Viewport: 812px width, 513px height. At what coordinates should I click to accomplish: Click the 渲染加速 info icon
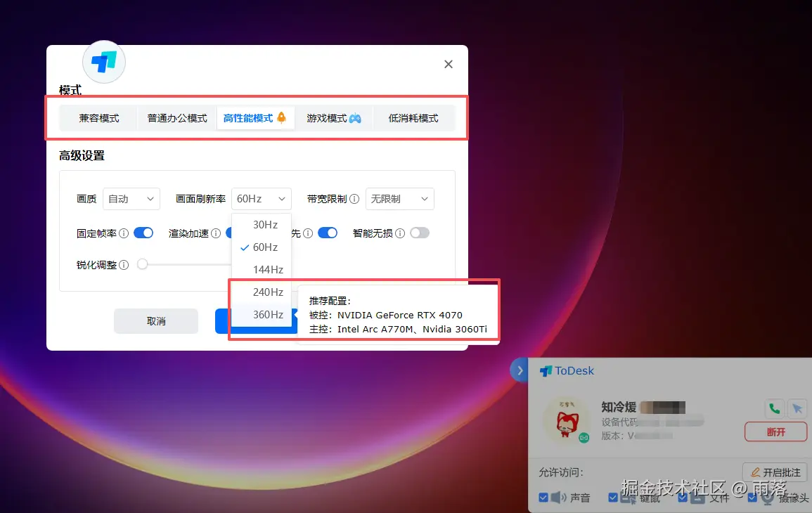(x=216, y=233)
